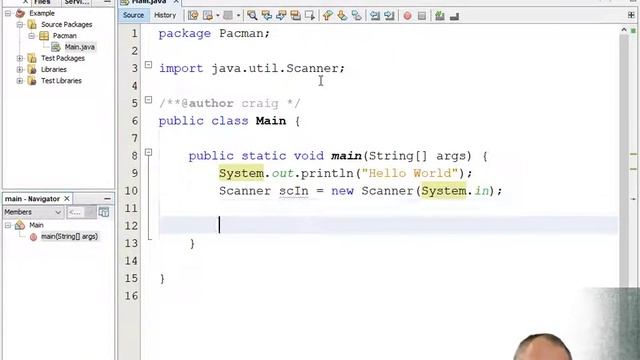640x360 pixels.
Task: Click the upper yellow error stripe mark
Action: pos(633,154)
